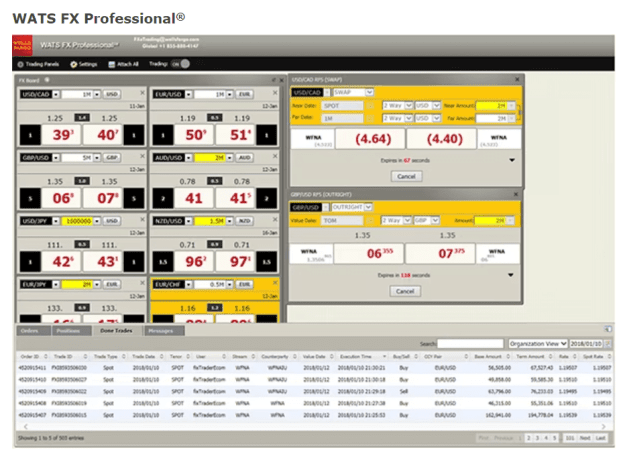Switch to the Messages tab
The width and height of the screenshot is (625, 452).
(164, 330)
